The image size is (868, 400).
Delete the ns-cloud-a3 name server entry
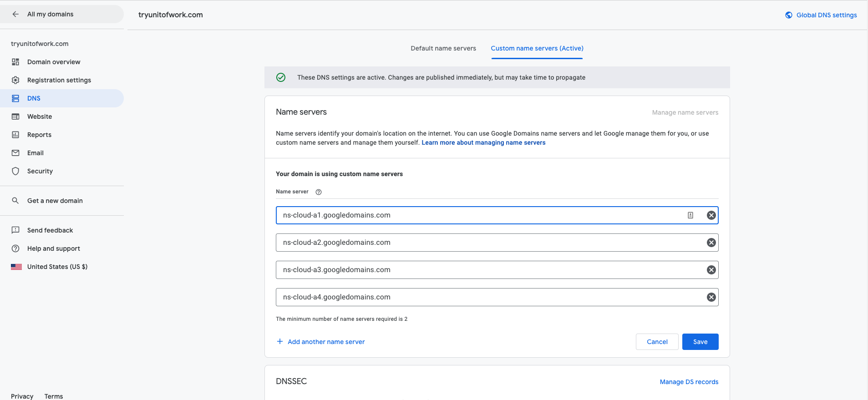point(711,270)
